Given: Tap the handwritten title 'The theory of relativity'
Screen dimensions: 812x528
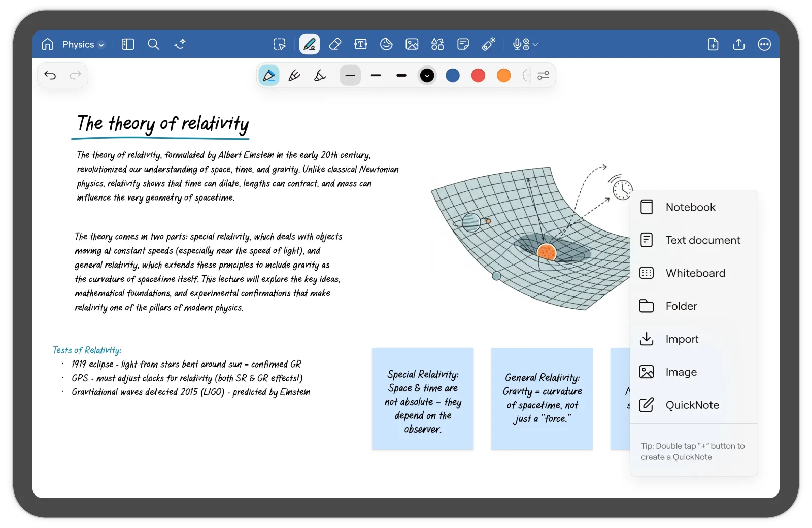Looking at the screenshot, I should (162, 124).
